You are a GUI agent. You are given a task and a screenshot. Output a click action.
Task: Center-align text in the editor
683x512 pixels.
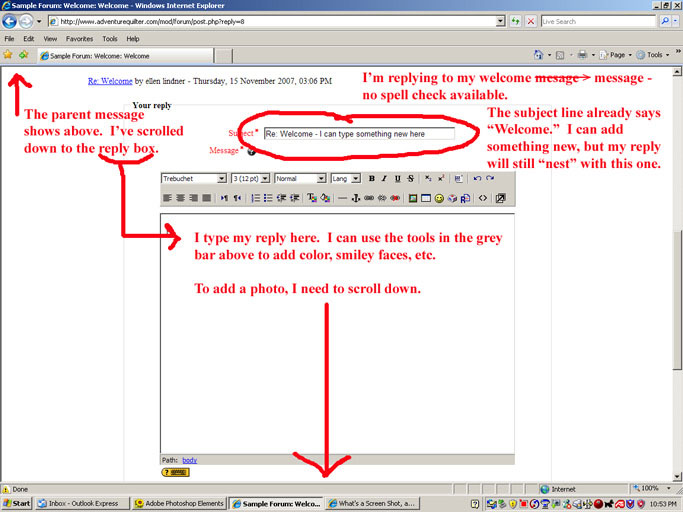tap(180, 198)
